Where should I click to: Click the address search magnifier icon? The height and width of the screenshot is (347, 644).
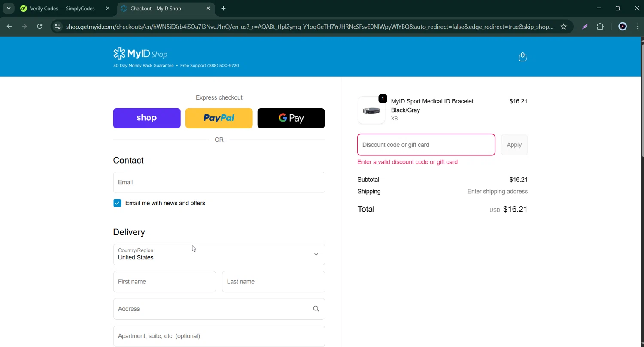pyautogui.click(x=316, y=309)
